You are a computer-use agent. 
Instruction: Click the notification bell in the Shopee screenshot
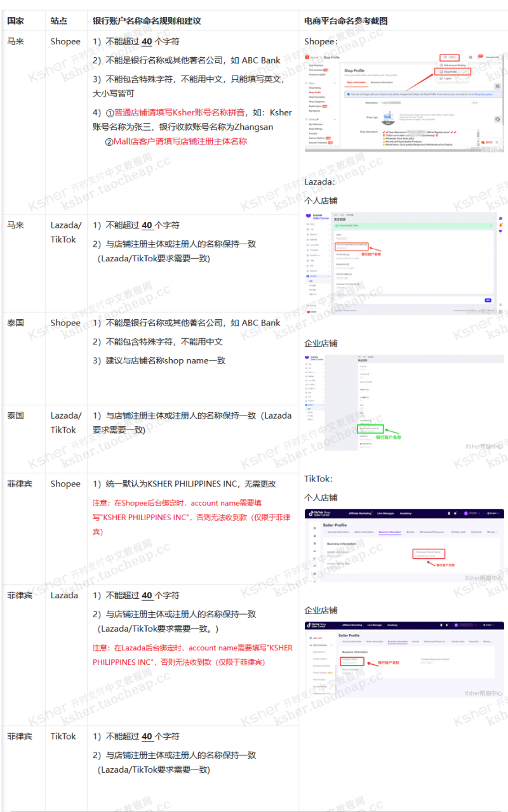[479, 57]
